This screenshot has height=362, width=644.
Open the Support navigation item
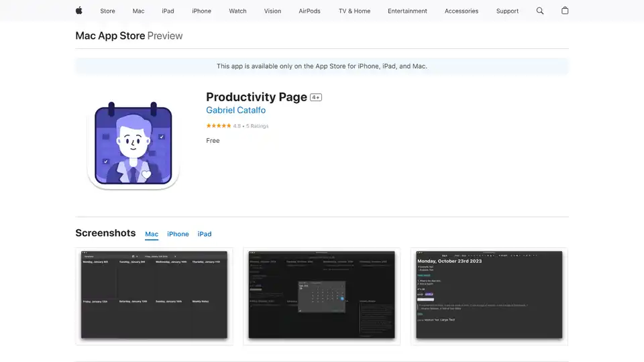(x=507, y=11)
